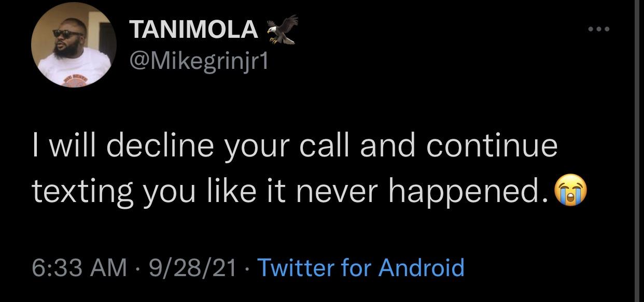Open the TANIMOLA display name profile link
This screenshot has height=302, width=644.
tap(193, 30)
